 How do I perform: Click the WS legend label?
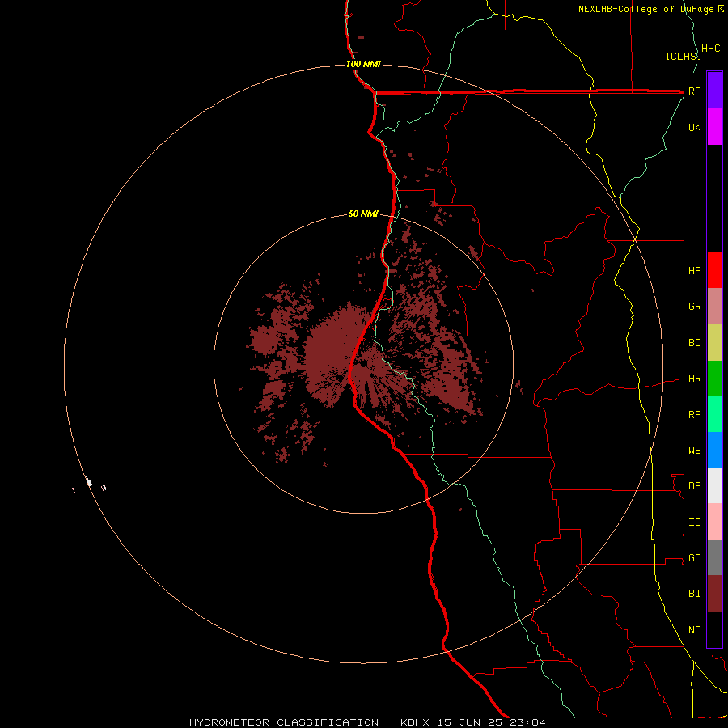pos(694,450)
